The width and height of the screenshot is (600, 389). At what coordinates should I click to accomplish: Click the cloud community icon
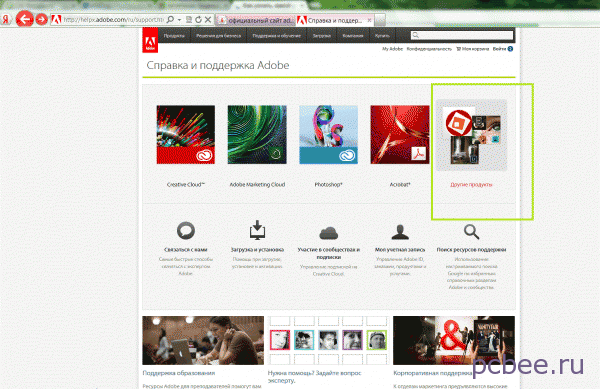point(329,232)
